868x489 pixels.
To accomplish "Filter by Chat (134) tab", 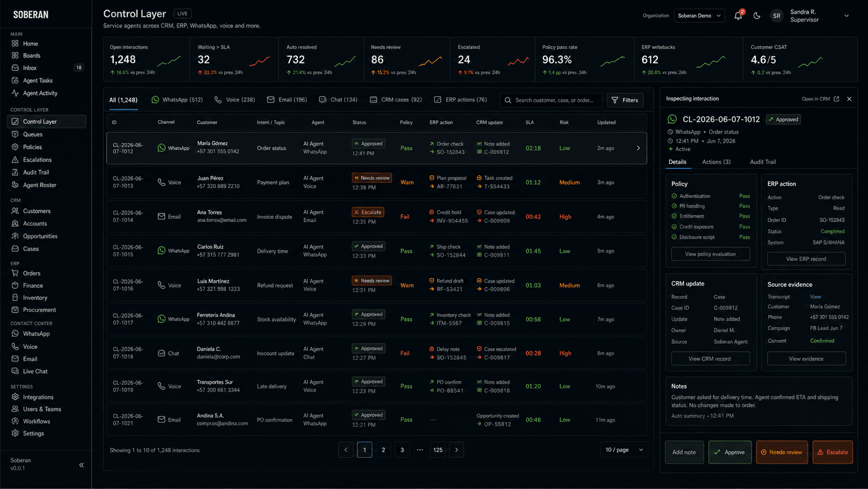I will 338,100.
